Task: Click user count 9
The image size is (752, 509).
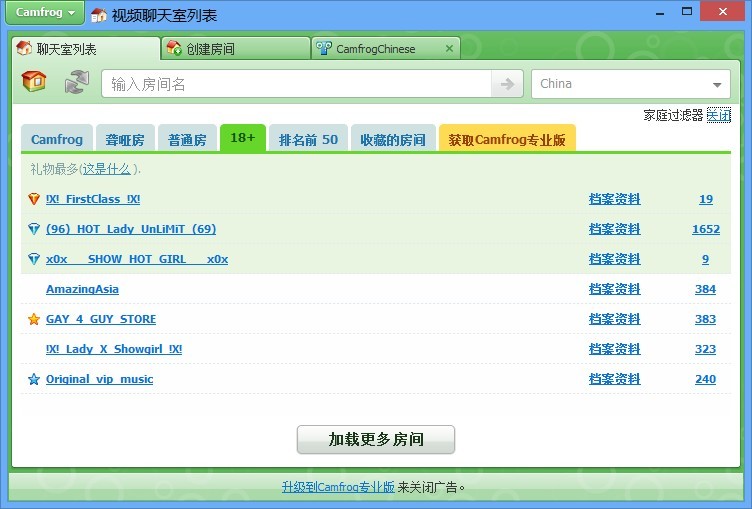Action: click(705, 259)
